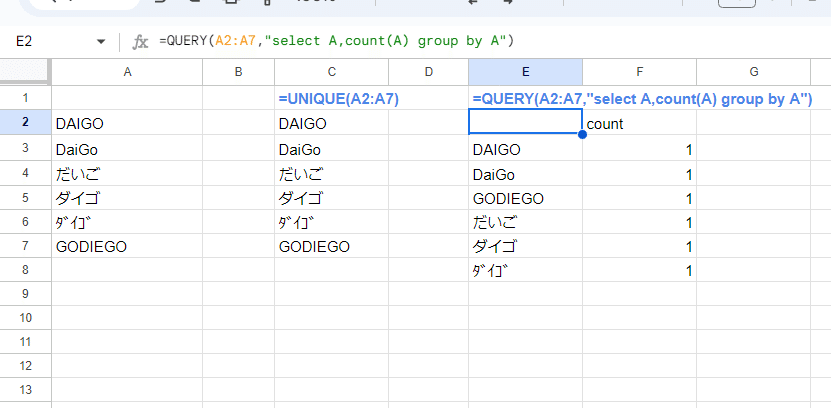This screenshot has height=408, width=831.
Task: Select column G header
Action: (754, 72)
